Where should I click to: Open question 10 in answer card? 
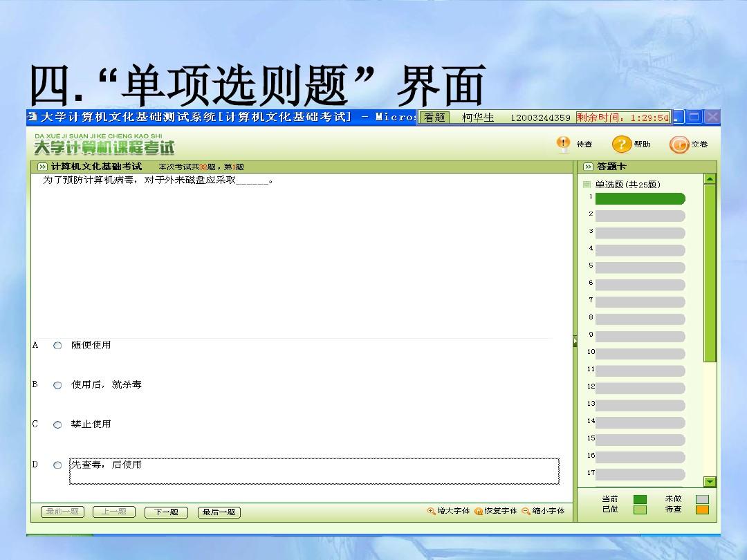(640, 354)
